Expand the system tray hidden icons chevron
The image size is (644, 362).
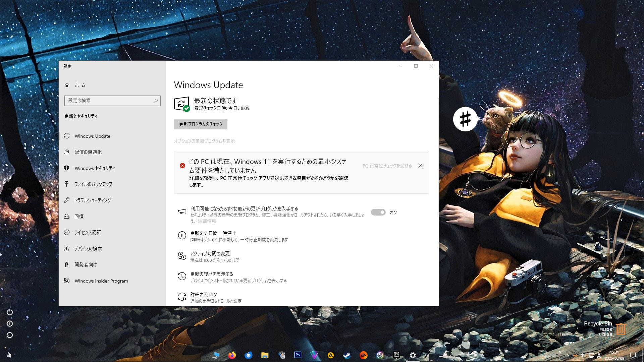tap(567, 355)
